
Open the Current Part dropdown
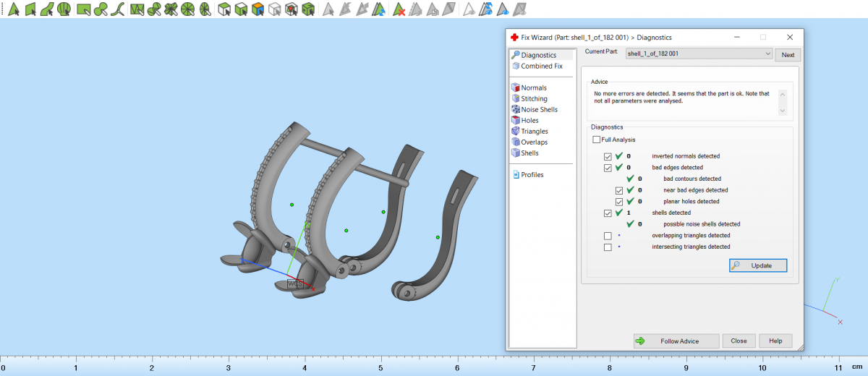(x=699, y=54)
